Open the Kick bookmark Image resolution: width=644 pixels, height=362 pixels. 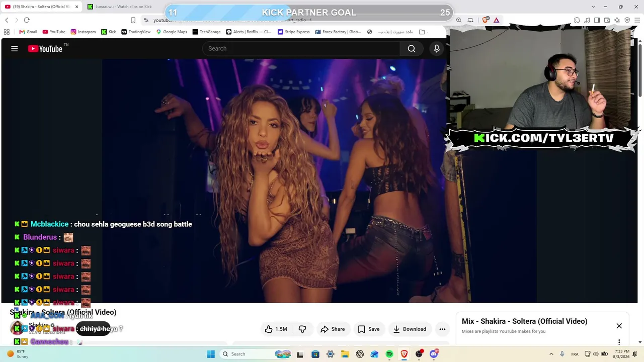(x=109, y=32)
